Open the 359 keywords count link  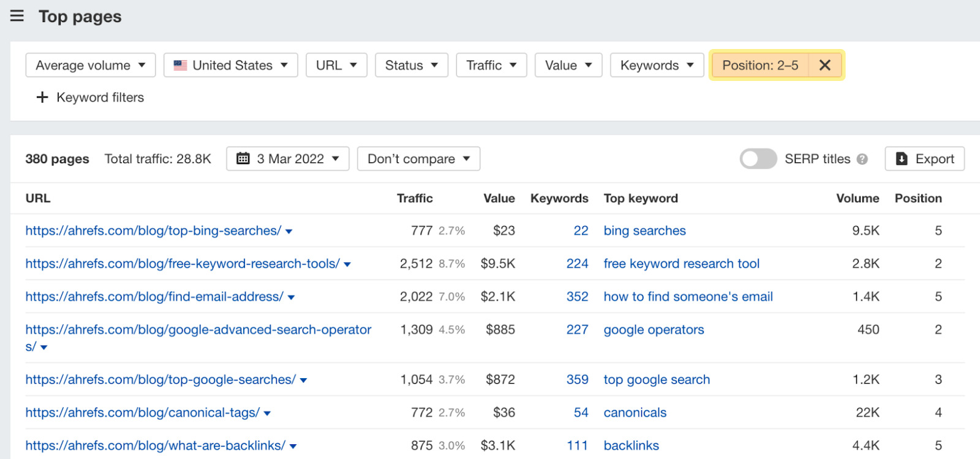tap(578, 379)
